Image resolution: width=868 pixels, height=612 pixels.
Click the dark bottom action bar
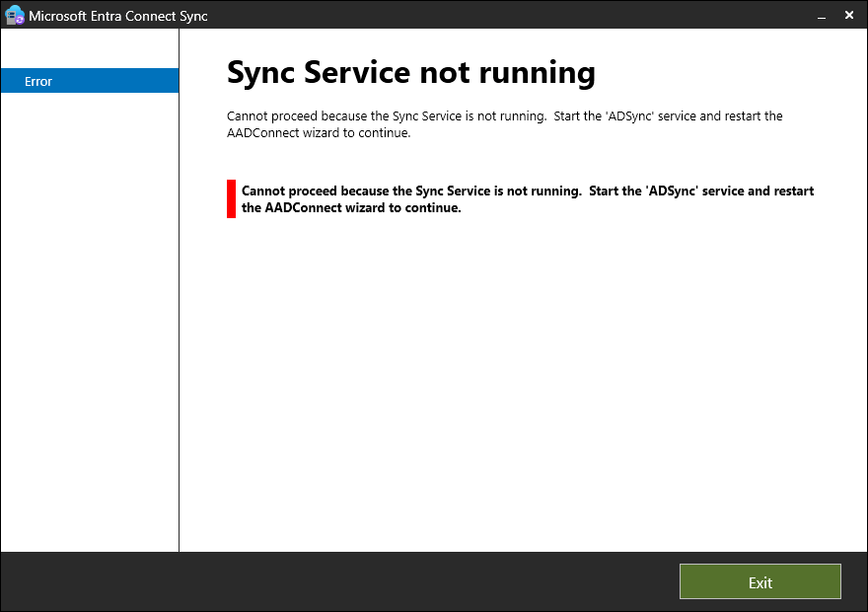point(395,581)
